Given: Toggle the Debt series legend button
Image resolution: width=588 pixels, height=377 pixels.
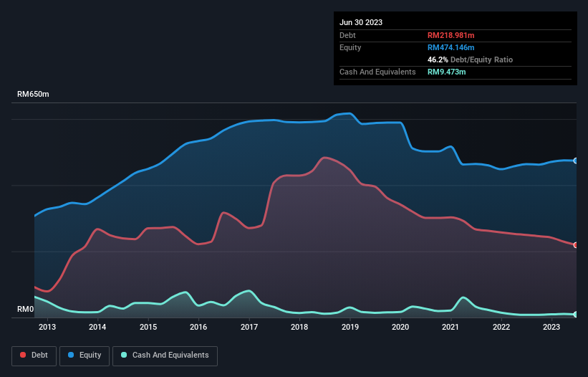Looking at the screenshot, I should coord(34,356).
